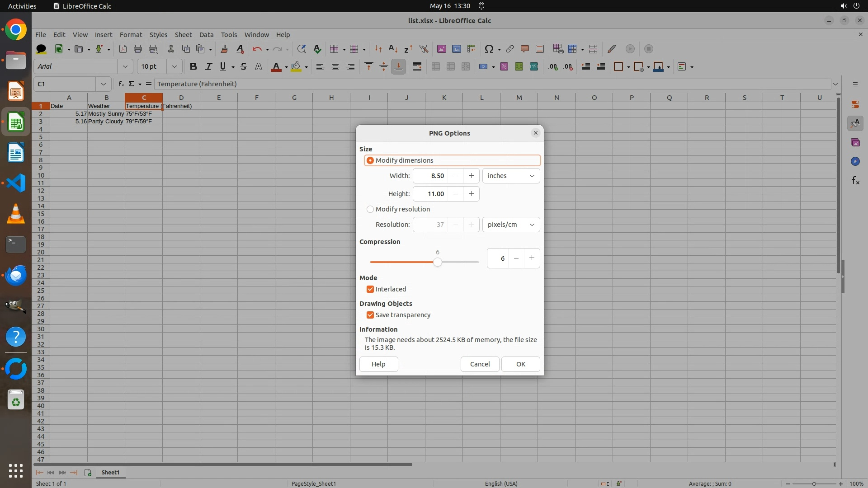Screen dimensions: 868x488
Task: Open the inches unit dropdown
Action: tap(511, 176)
